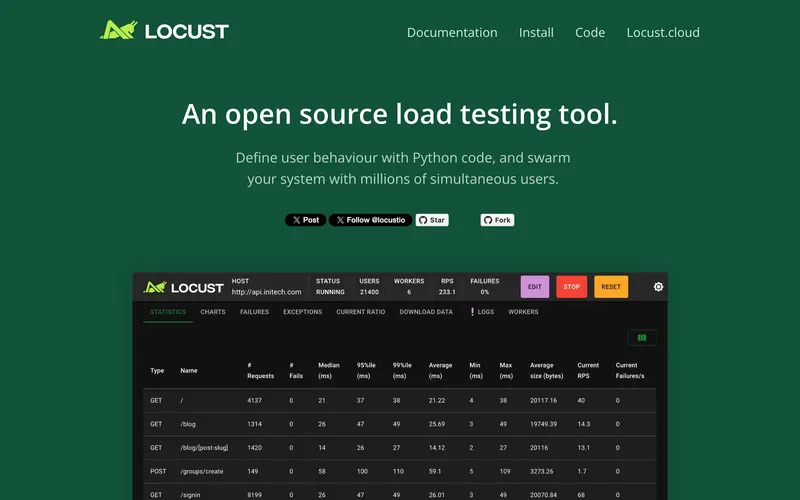This screenshot has height=500, width=800.
Task: Click the /signin row name
Action: (190, 495)
